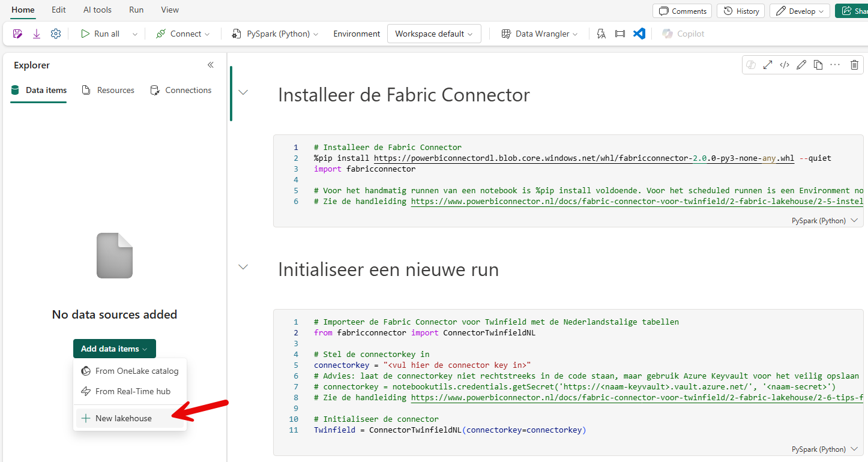
Task: Switch to the Edit ribbon tab
Action: point(59,10)
